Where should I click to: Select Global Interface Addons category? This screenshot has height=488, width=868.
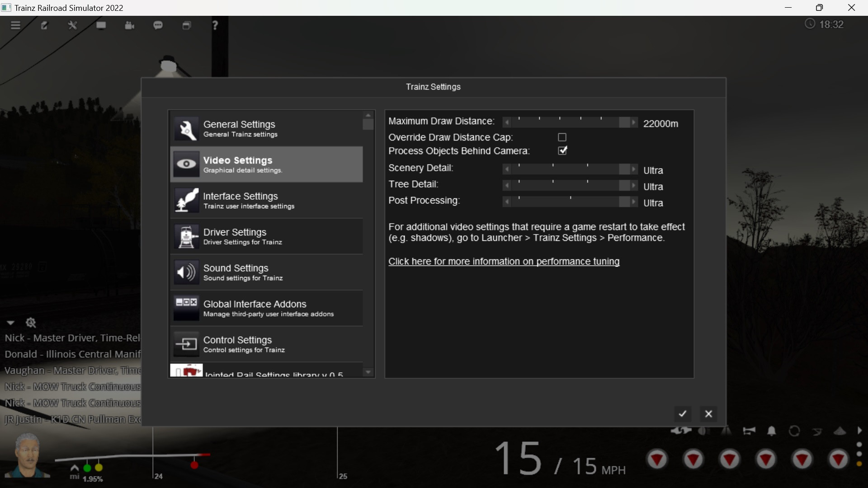click(266, 308)
